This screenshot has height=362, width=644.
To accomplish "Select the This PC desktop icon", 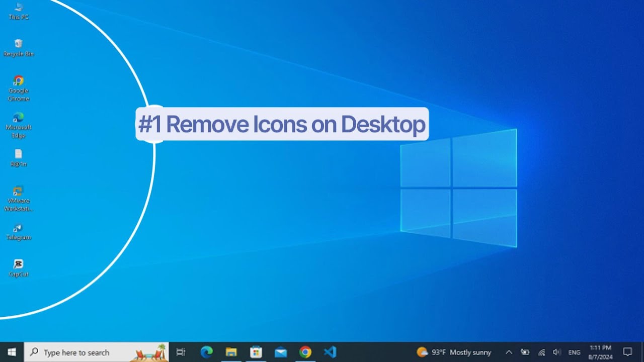I will tap(19, 12).
